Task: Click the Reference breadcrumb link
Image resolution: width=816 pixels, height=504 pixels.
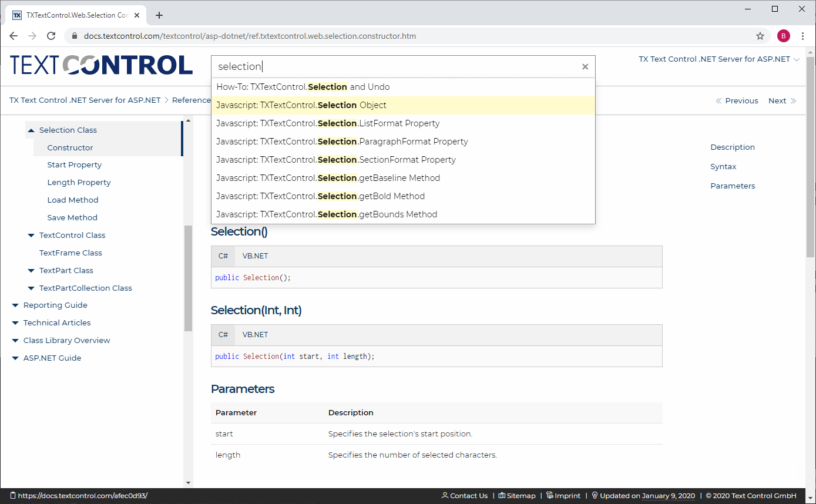Action: click(192, 100)
